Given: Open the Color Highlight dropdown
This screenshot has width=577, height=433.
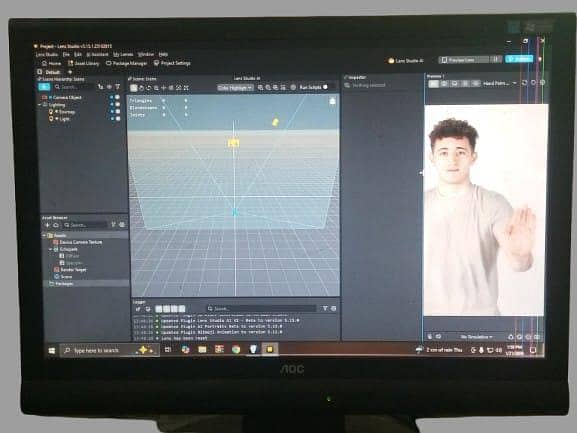Looking at the screenshot, I should coord(235,88).
